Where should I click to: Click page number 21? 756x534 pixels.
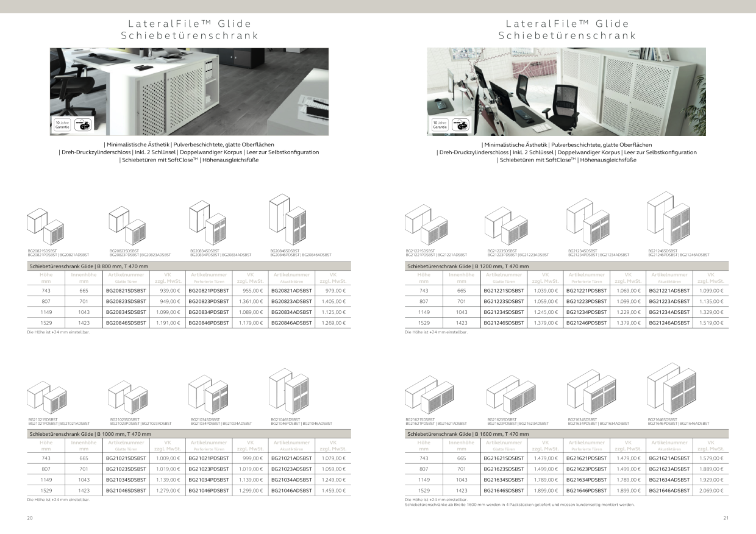click(x=726, y=518)
